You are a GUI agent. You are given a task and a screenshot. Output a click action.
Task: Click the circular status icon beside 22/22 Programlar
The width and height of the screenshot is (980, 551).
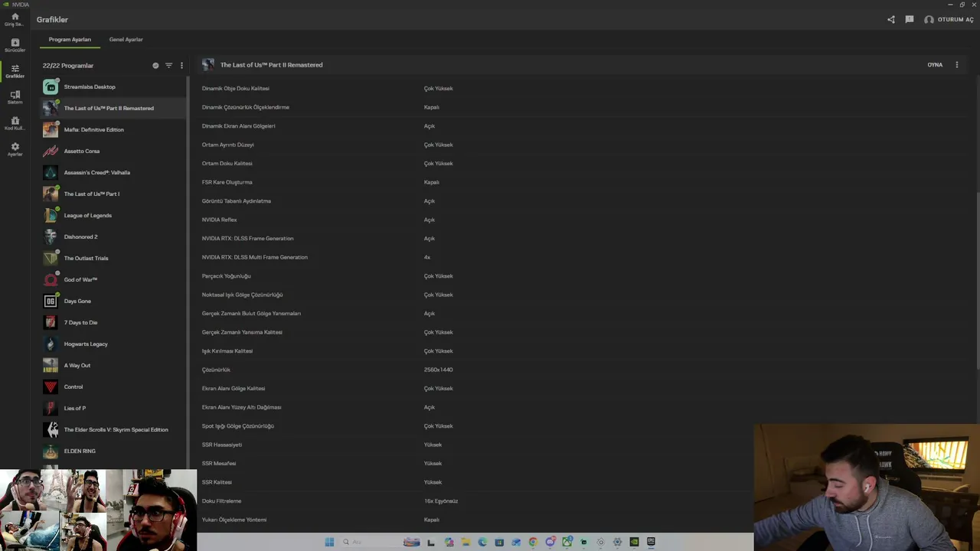coord(155,66)
